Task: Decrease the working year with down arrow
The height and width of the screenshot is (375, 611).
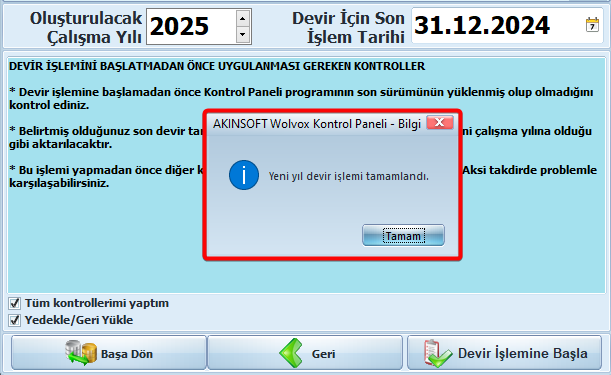Action: click(x=243, y=35)
